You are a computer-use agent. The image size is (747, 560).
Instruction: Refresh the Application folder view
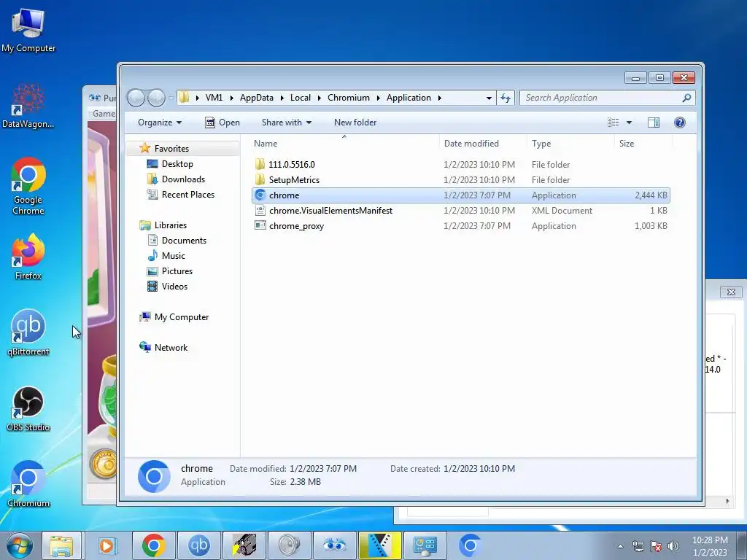506,98
